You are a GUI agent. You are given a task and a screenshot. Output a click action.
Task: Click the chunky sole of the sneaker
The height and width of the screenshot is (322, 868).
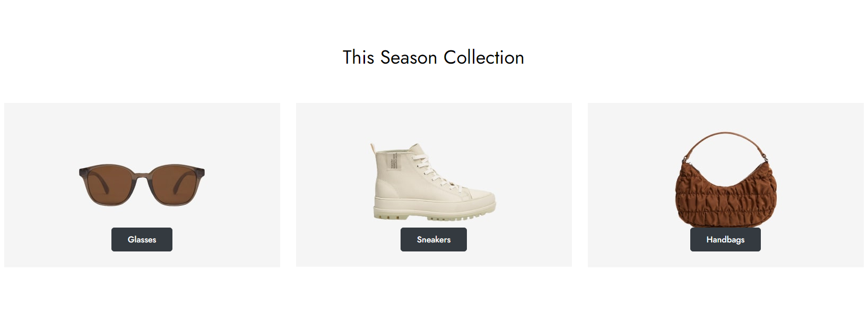pos(434,209)
